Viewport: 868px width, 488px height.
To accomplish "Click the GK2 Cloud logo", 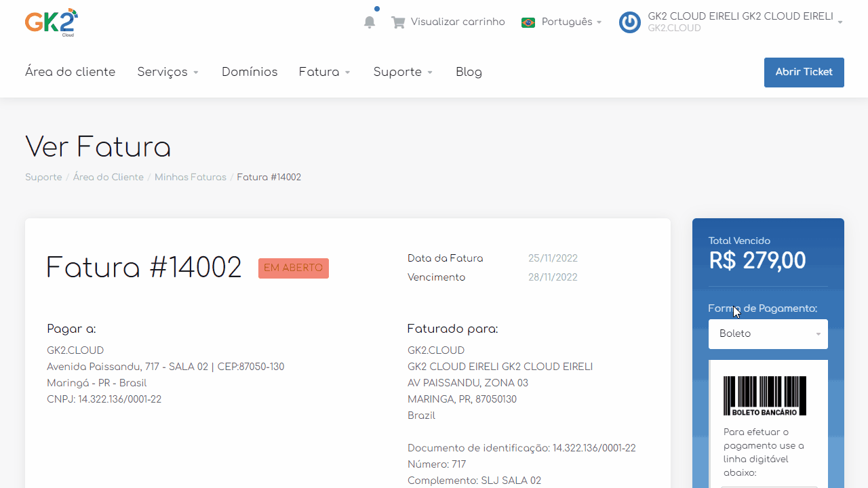I will pos(52,22).
